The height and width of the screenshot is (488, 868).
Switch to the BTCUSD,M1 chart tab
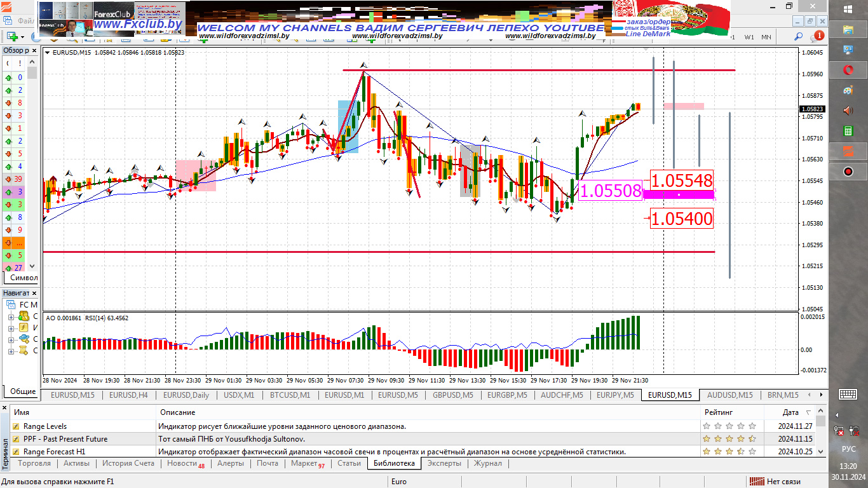(x=290, y=395)
